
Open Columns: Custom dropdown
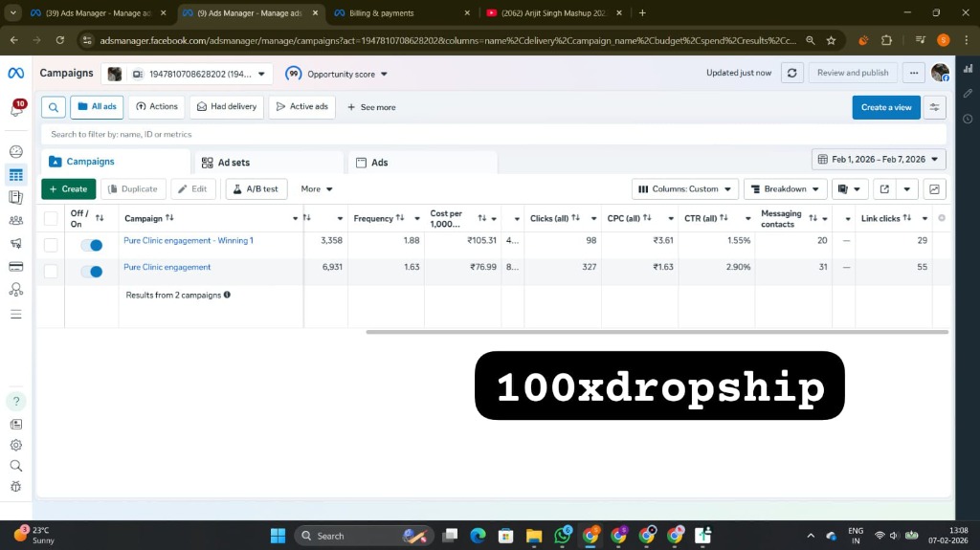(685, 189)
